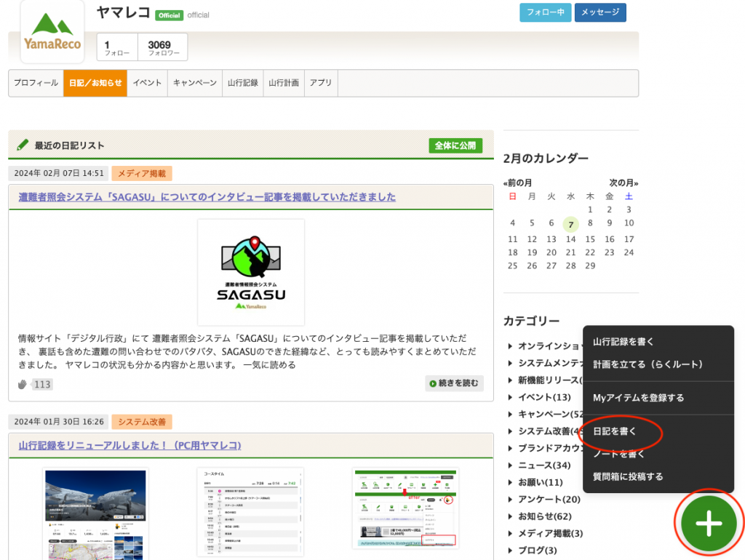Image resolution: width=745 pixels, height=560 pixels.
Task: Click the 2024年 01月 30日 16:26 timestamp
Action: (x=59, y=422)
